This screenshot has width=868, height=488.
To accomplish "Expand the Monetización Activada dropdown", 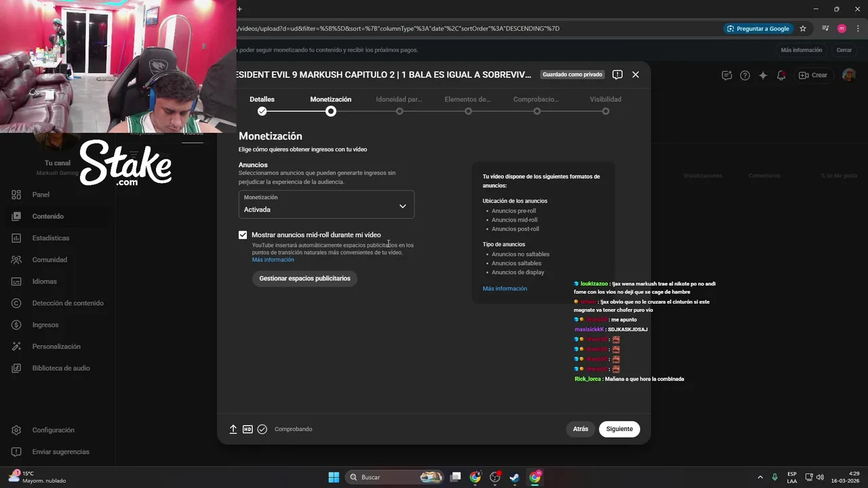I will pos(326,204).
